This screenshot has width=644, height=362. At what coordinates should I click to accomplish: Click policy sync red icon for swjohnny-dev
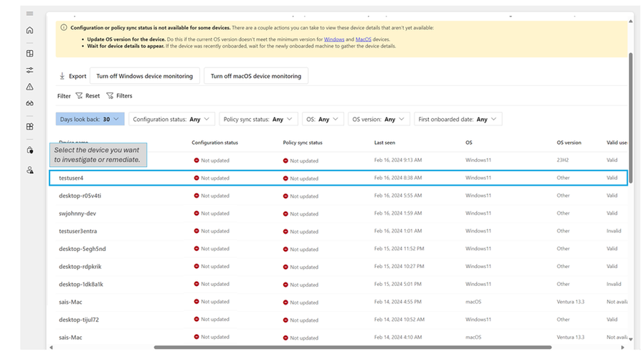pyautogui.click(x=285, y=214)
